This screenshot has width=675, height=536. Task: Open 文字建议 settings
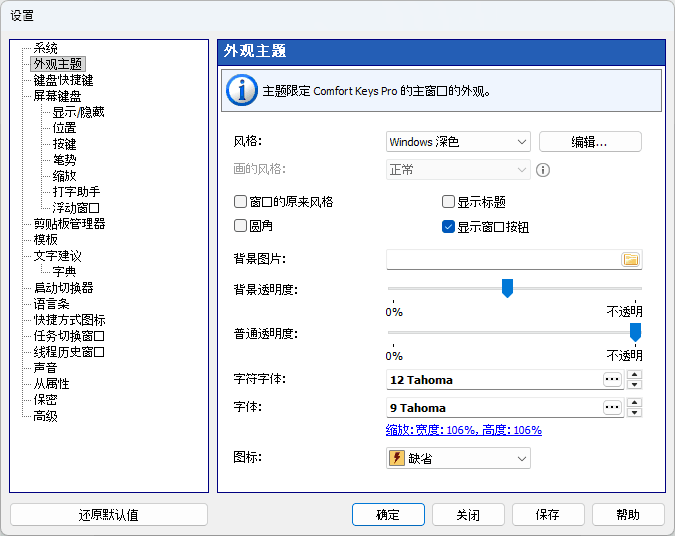(x=58, y=256)
